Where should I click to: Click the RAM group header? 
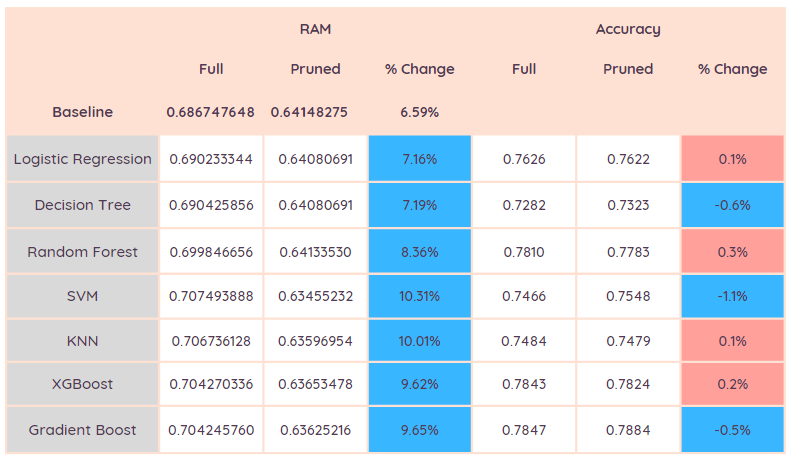(315, 29)
